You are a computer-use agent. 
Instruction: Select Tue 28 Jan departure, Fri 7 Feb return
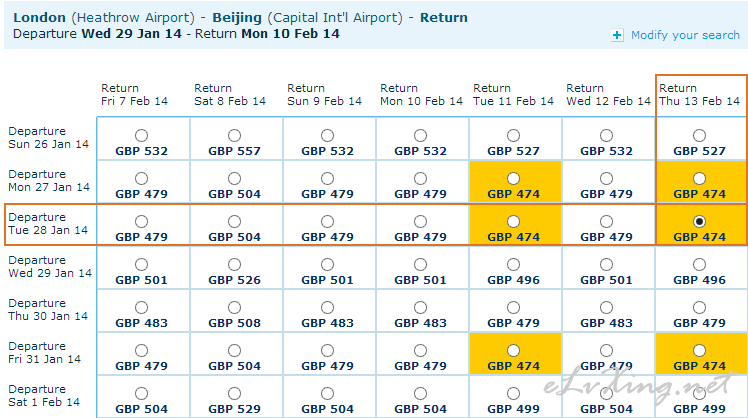(141, 221)
